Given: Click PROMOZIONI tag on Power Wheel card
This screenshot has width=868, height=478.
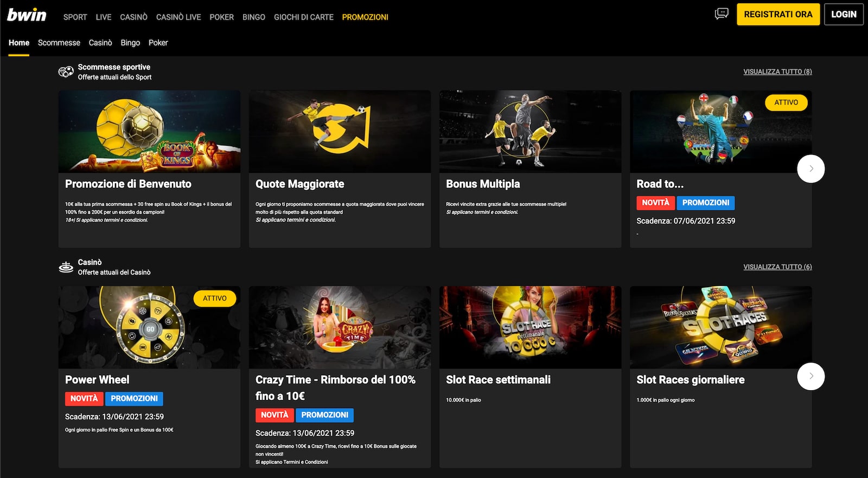Looking at the screenshot, I should (134, 398).
